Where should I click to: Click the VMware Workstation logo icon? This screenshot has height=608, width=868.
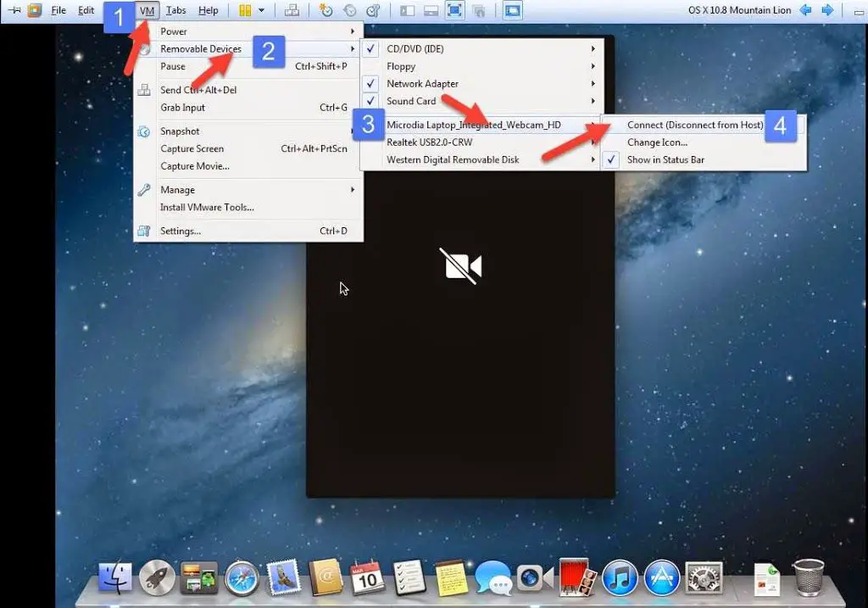click(35, 10)
